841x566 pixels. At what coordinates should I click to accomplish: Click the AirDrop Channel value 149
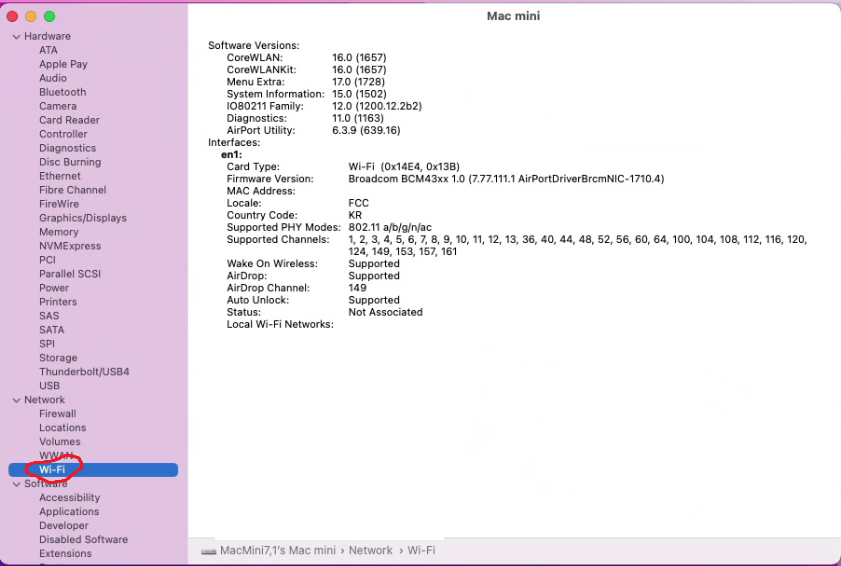357,288
